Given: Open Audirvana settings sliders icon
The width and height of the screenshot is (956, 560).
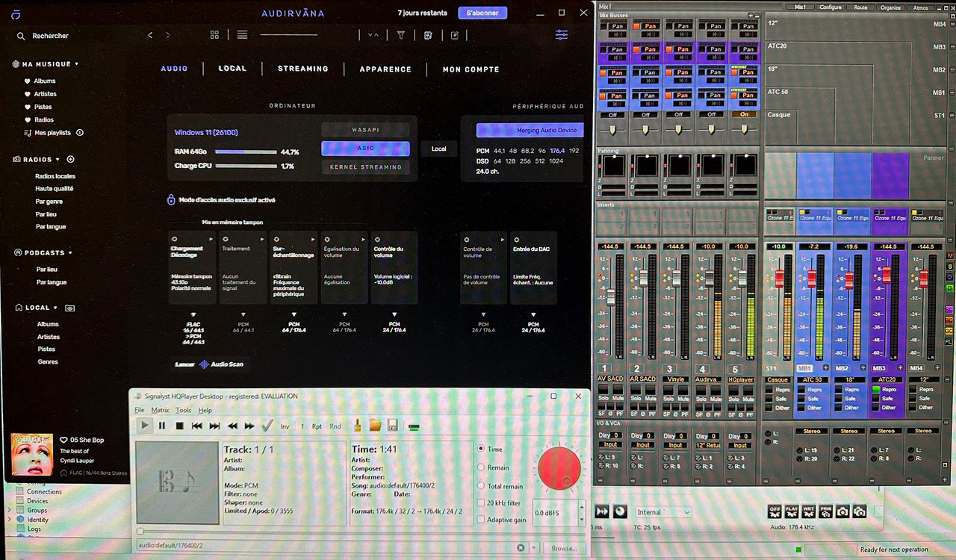Looking at the screenshot, I should click(562, 34).
